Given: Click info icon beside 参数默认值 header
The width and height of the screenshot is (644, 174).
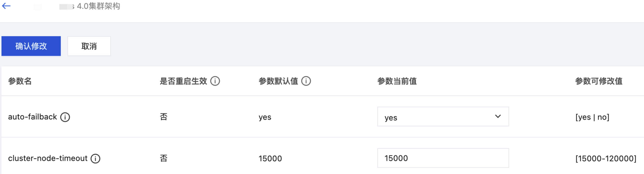Looking at the screenshot, I should 306,81.
